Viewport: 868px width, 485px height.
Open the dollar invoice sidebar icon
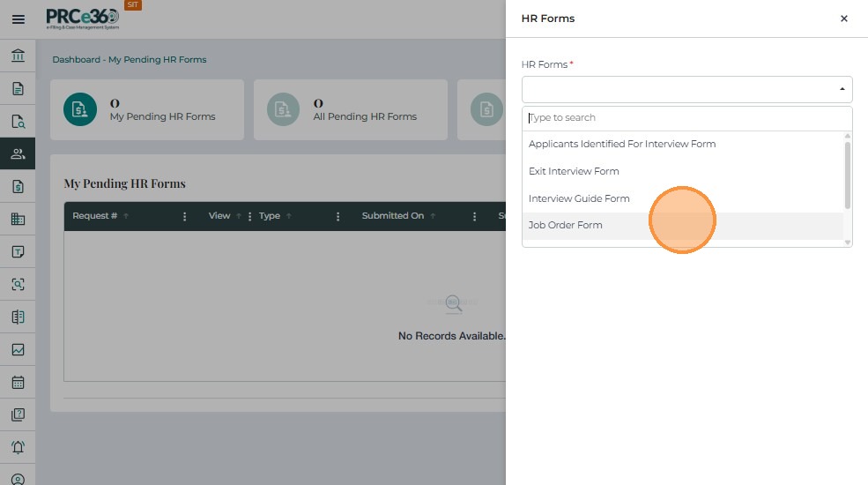coord(18,187)
